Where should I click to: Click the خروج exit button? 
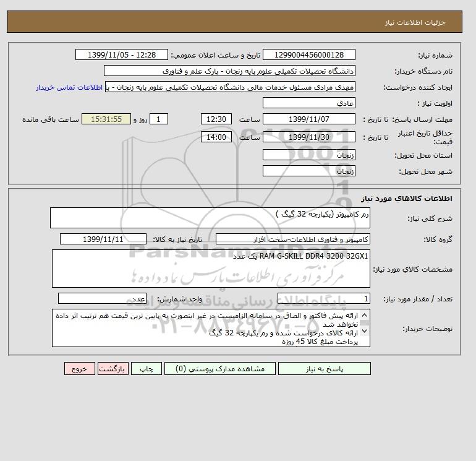[x=80, y=368]
